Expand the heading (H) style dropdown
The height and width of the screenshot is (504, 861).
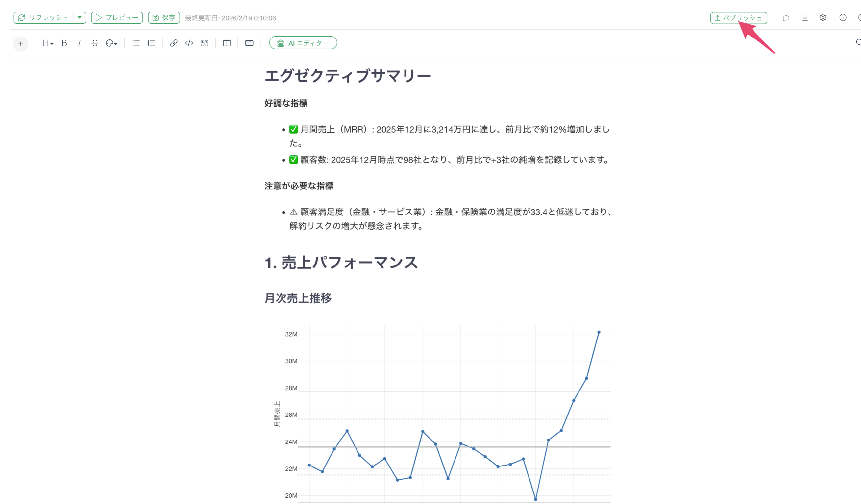(48, 43)
